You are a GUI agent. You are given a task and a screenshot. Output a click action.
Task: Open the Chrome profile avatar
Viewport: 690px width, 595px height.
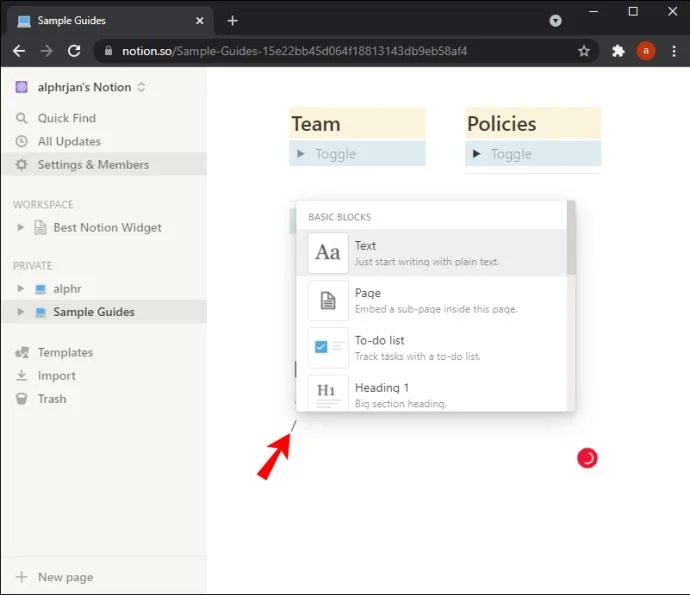(x=646, y=51)
